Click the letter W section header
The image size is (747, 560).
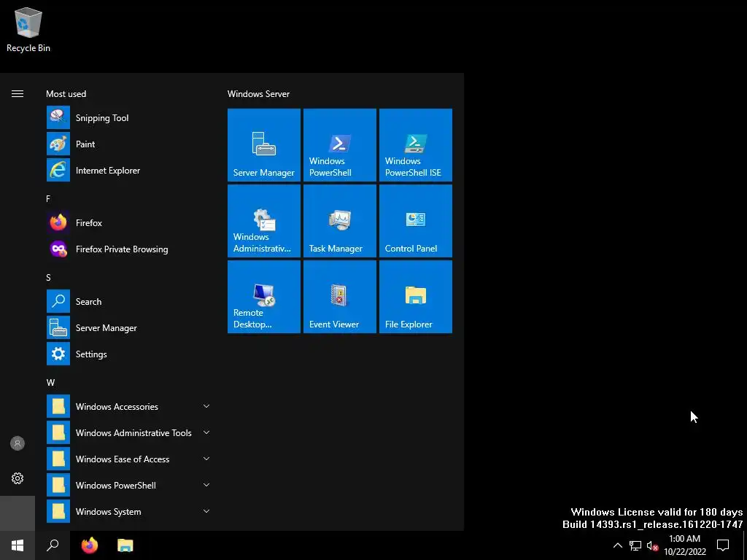pos(50,382)
